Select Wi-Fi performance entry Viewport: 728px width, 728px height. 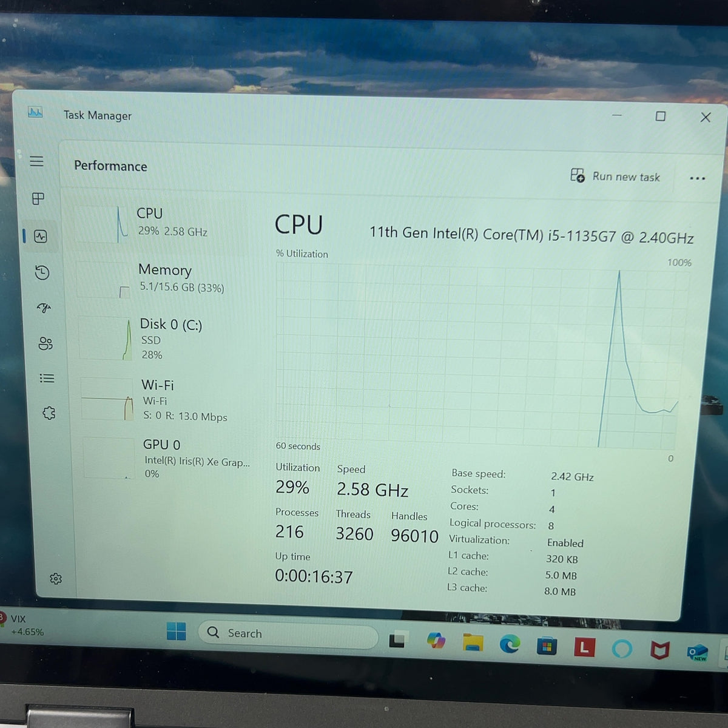(166, 400)
